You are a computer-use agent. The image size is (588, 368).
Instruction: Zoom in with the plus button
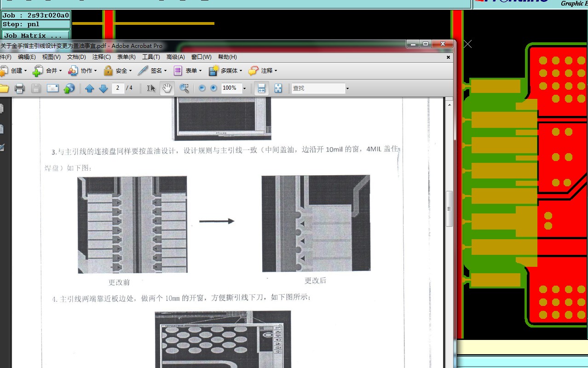coord(213,88)
